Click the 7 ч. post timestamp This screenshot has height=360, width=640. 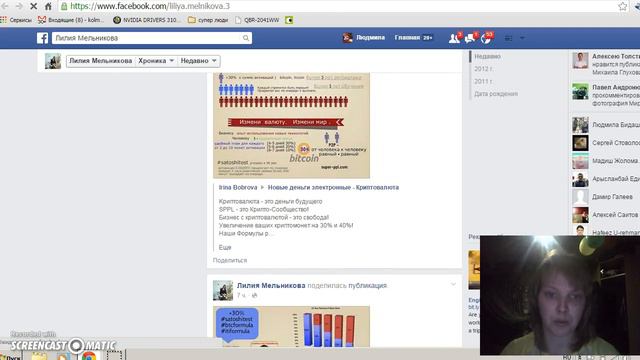tap(242, 295)
